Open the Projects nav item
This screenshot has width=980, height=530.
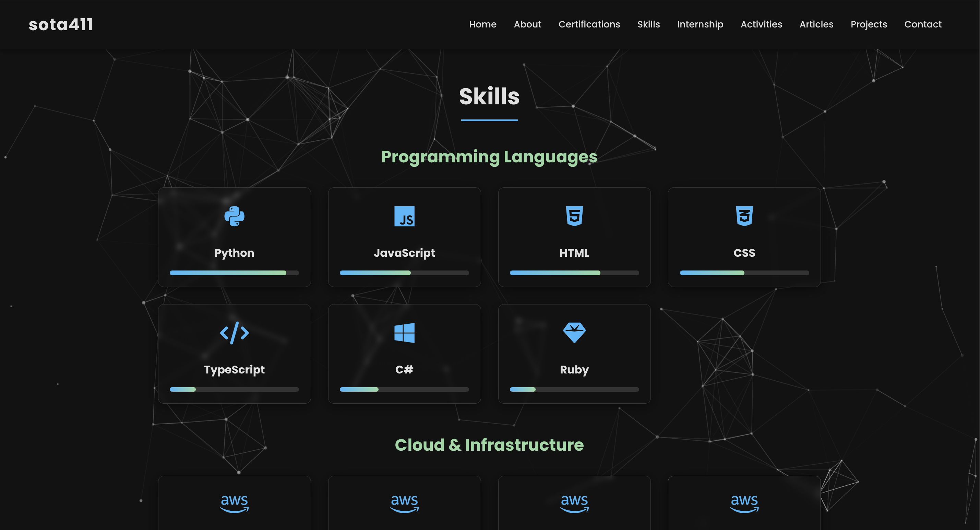(869, 24)
